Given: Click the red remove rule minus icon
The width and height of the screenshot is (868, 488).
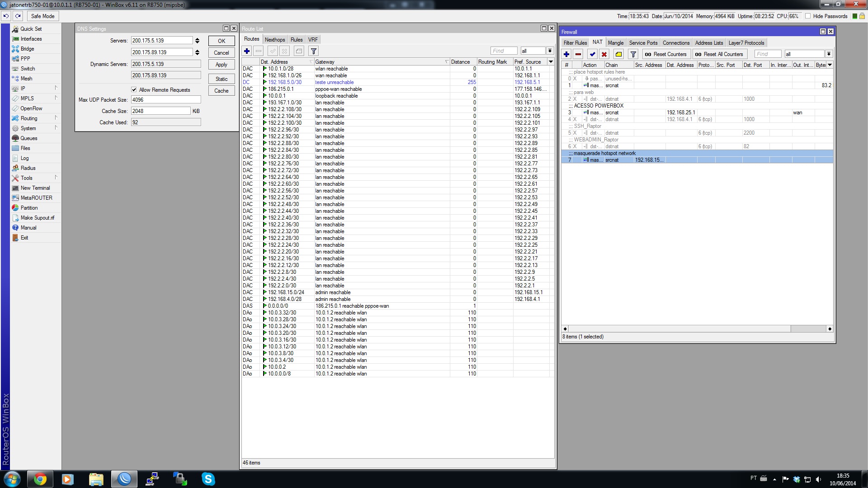Looking at the screenshot, I should (578, 54).
